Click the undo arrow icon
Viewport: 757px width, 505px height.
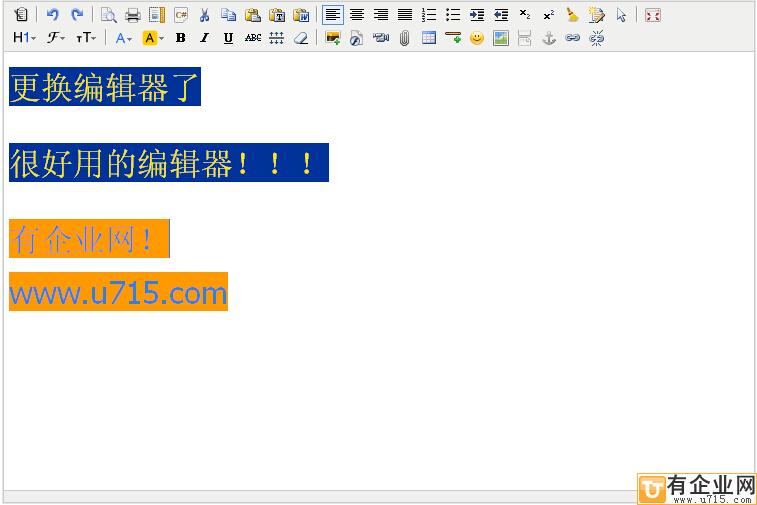point(53,15)
